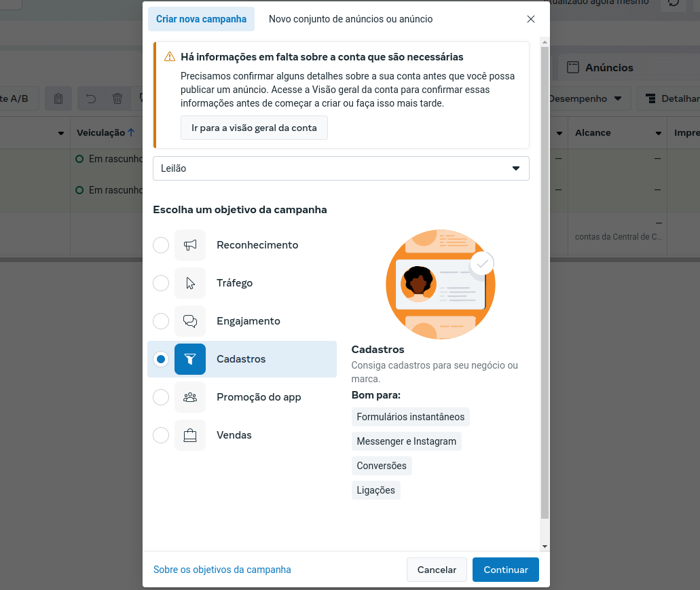Click Ir para a visão geral da conta

click(254, 128)
